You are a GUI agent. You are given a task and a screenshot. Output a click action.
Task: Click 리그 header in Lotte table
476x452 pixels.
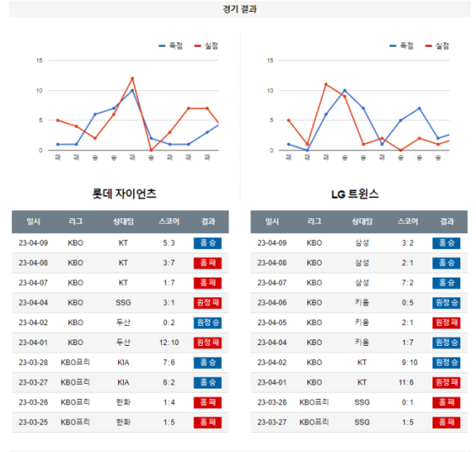(x=75, y=221)
